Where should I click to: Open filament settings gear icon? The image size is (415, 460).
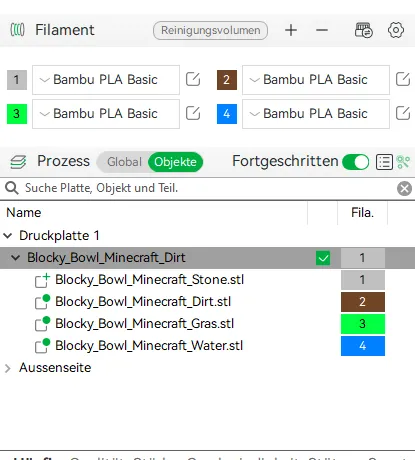coord(396,30)
